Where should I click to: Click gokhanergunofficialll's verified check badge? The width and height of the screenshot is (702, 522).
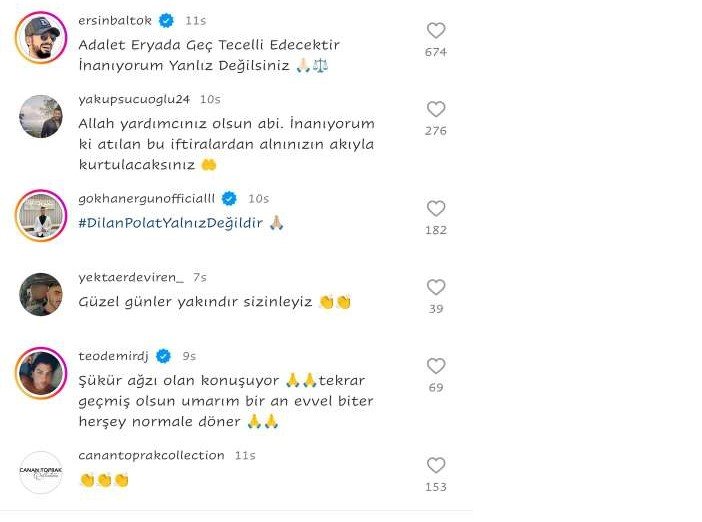click(229, 199)
